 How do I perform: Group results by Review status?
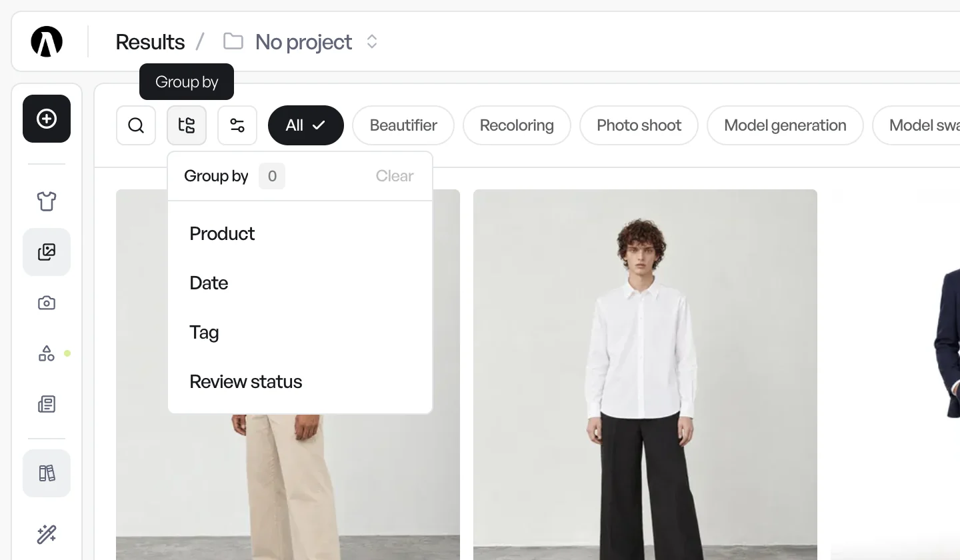(300, 381)
